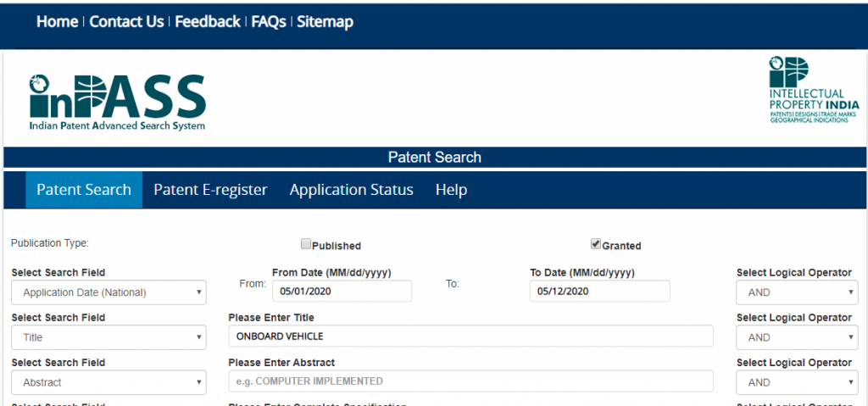Switch to the Patent E-register tab
The width and height of the screenshot is (868, 406).
(x=210, y=190)
